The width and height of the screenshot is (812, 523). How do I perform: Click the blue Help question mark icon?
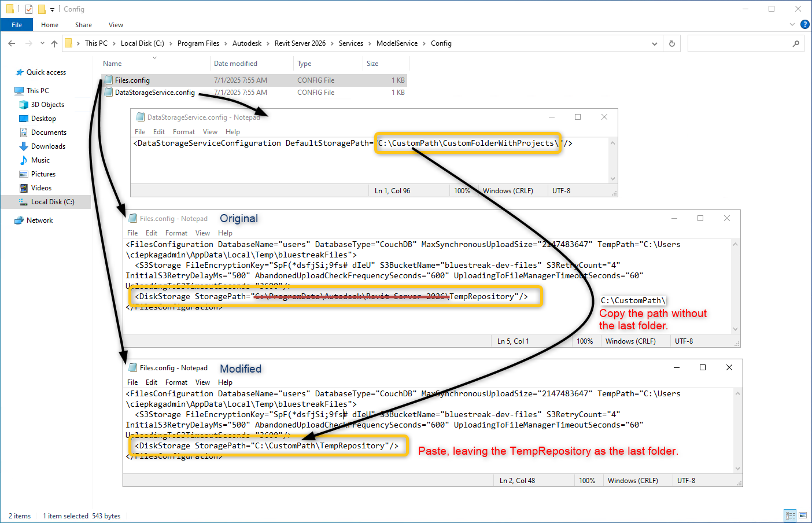804,24
